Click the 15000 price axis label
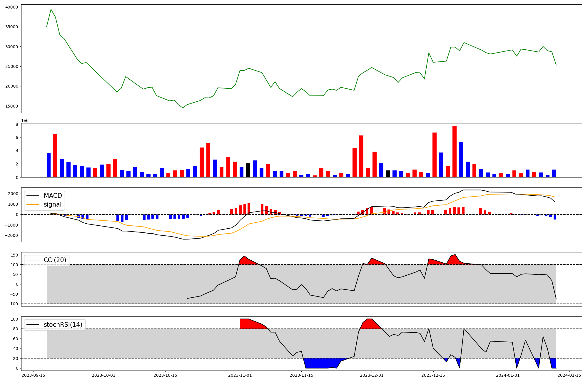588x382 pixels. pos(11,106)
